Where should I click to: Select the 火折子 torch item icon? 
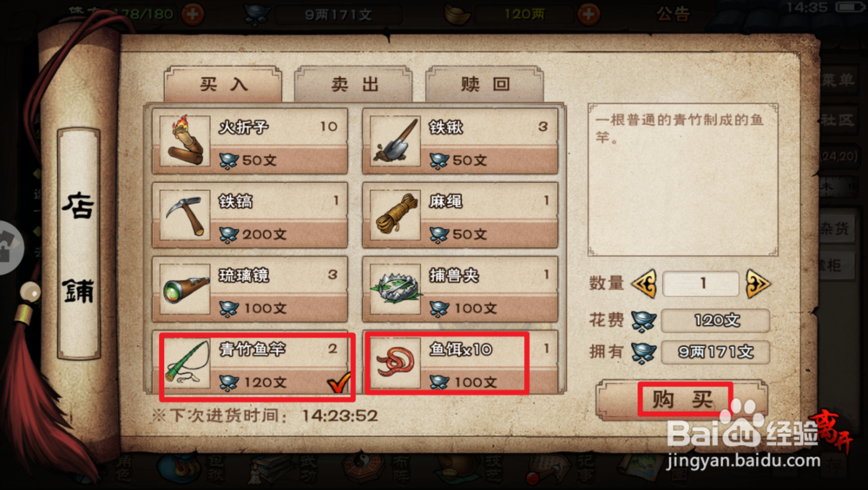pyautogui.click(x=186, y=141)
